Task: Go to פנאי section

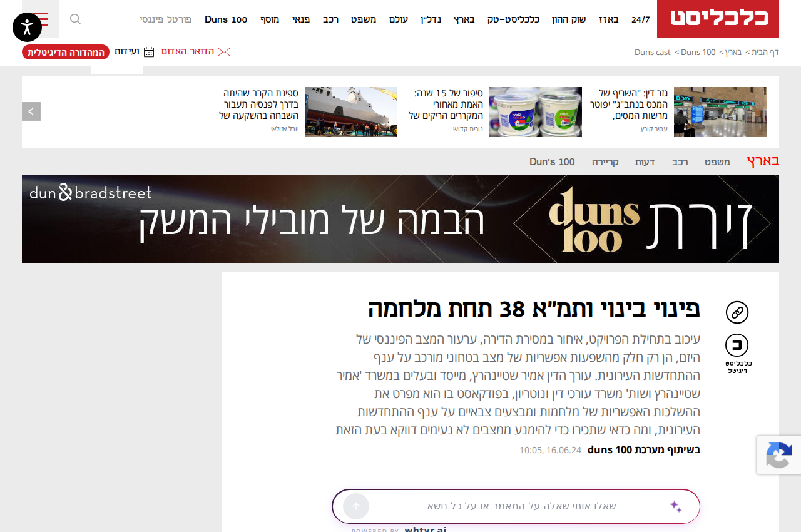Action: coord(301,19)
